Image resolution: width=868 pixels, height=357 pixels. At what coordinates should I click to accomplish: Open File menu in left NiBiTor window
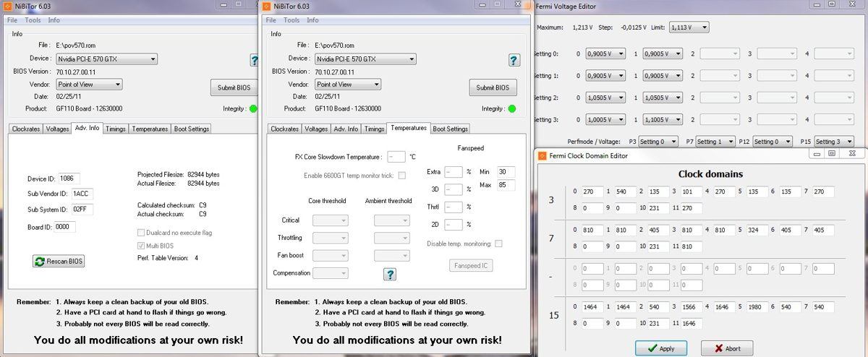(x=13, y=20)
